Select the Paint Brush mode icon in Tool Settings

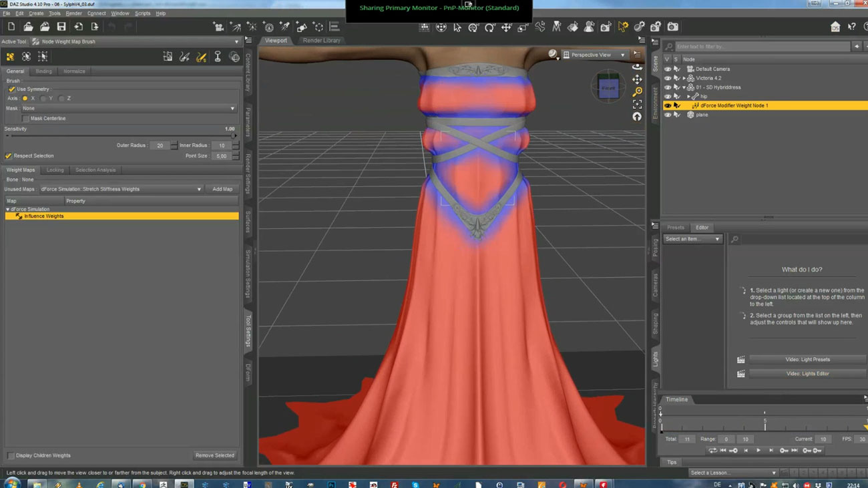pyautogui.click(x=184, y=57)
